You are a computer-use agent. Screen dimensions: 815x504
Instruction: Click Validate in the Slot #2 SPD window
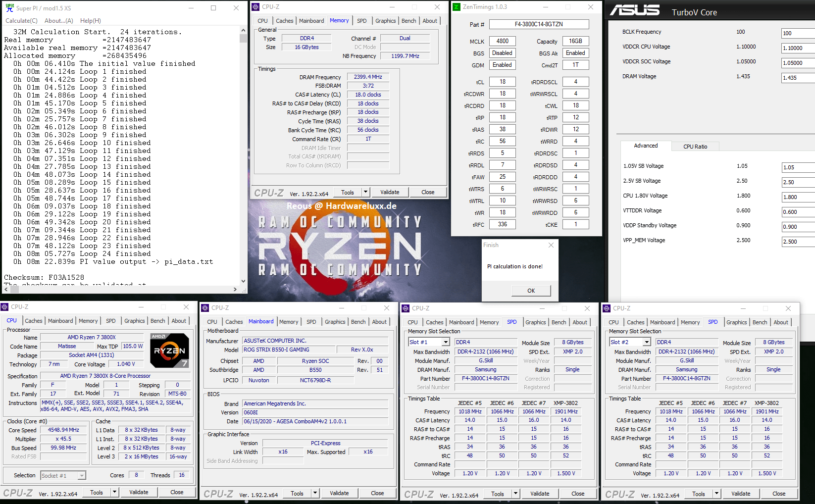pyautogui.click(x=741, y=494)
